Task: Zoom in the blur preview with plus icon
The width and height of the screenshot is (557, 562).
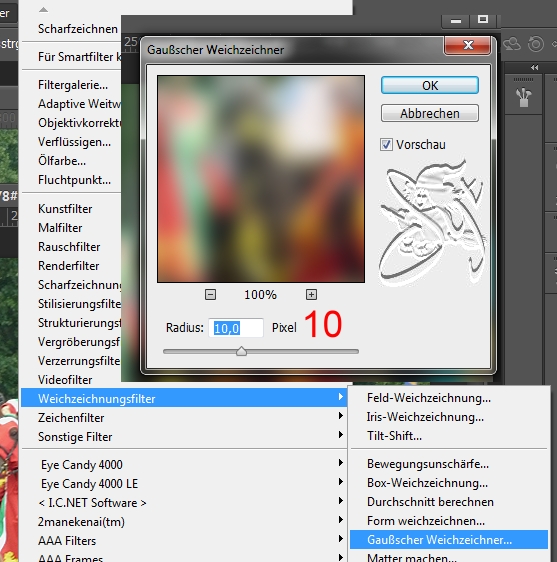Action: click(x=311, y=295)
